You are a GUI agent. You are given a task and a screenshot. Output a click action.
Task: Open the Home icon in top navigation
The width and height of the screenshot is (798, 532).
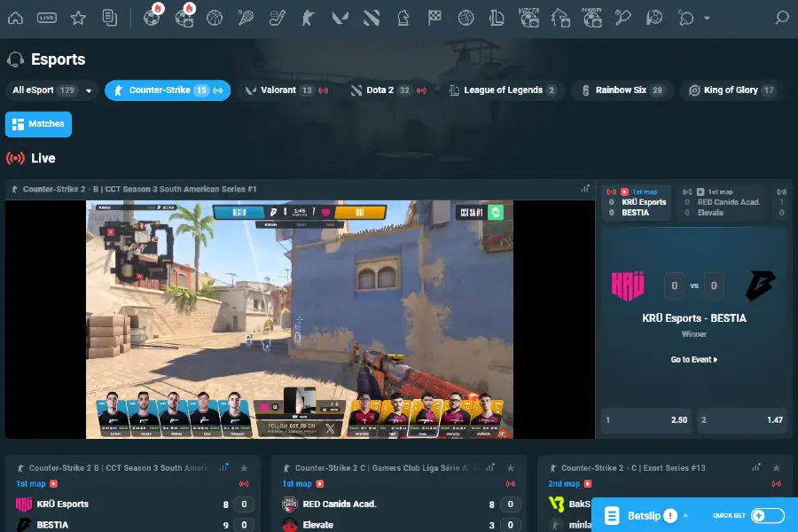pyautogui.click(x=16, y=18)
